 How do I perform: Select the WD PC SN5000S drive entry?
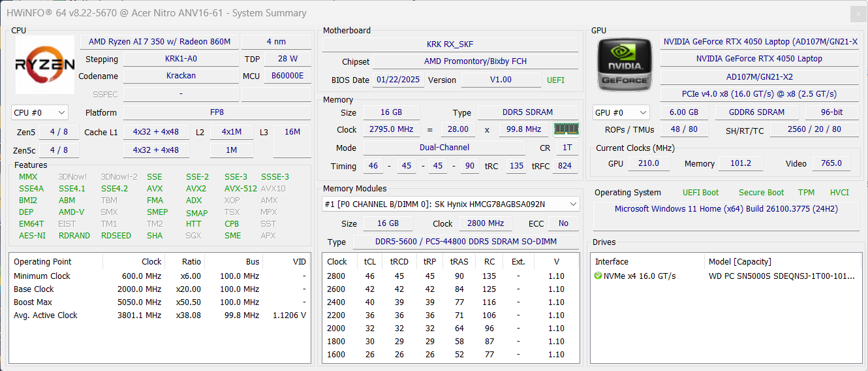(x=726, y=276)
